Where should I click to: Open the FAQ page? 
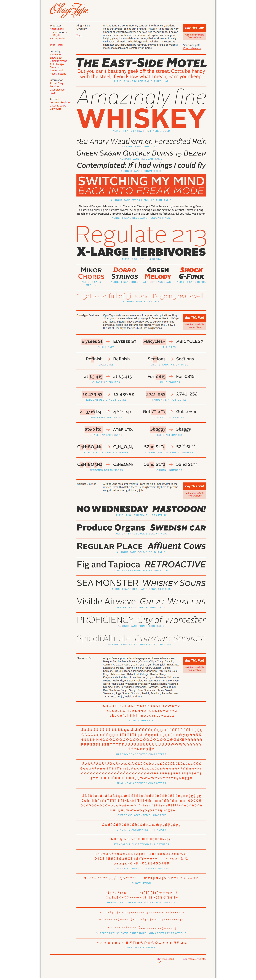(x=52, y=93)
